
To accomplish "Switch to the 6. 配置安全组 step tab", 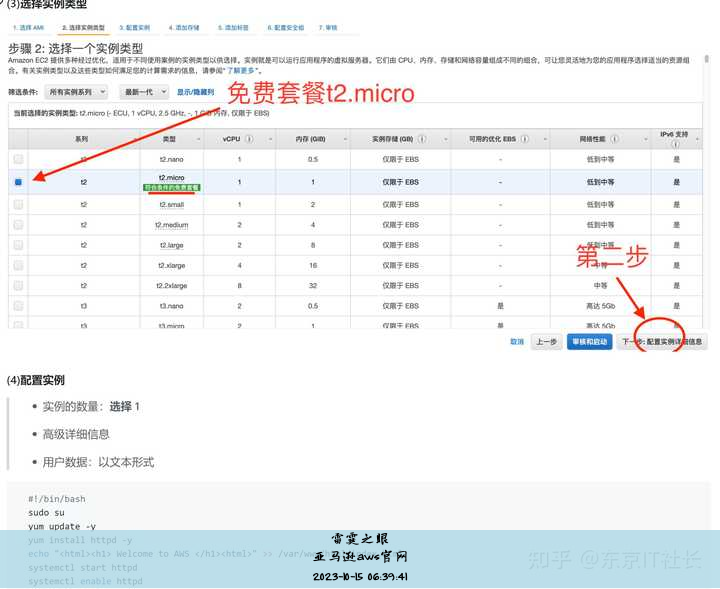I will 286,28.
